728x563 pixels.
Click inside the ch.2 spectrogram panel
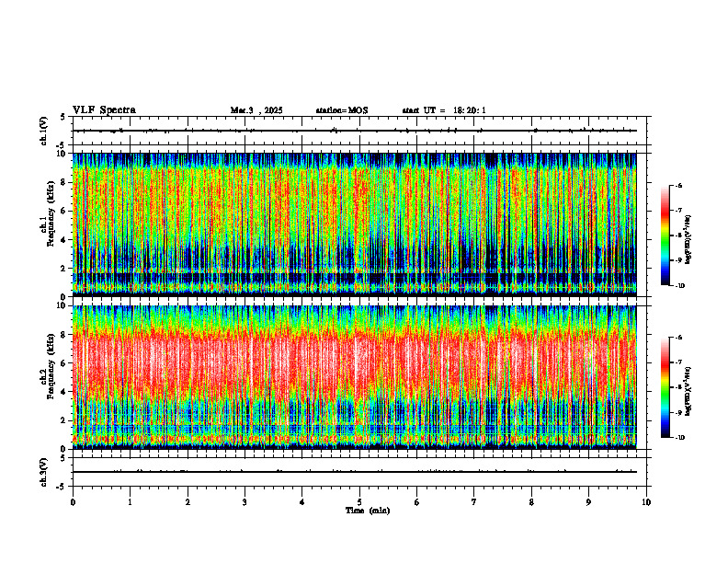pyautogui.click(x=354, y=377)
